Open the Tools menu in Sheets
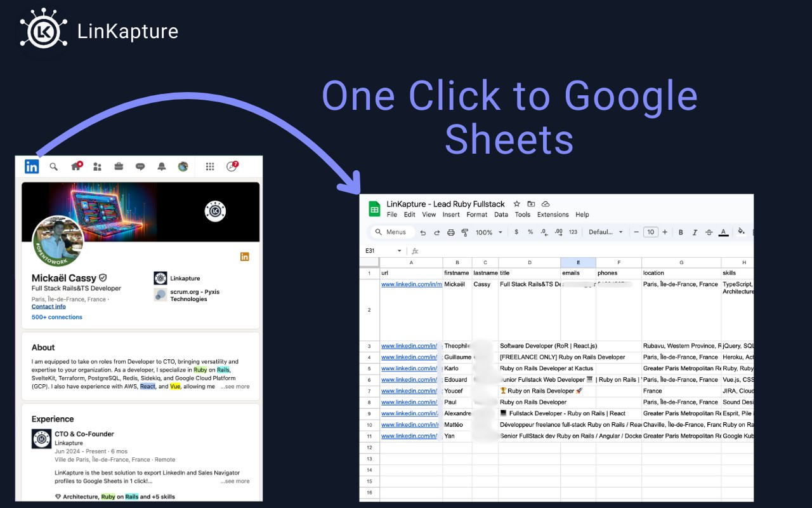The image size is (812, 508). pyautogui.click(x=523, y=215)
